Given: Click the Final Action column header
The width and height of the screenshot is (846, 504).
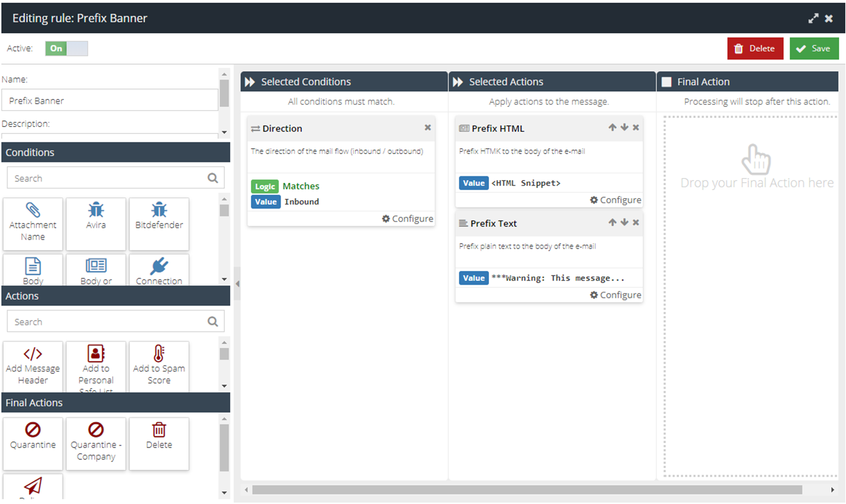Looking at the screenshot, I should [x=747, y=82].
